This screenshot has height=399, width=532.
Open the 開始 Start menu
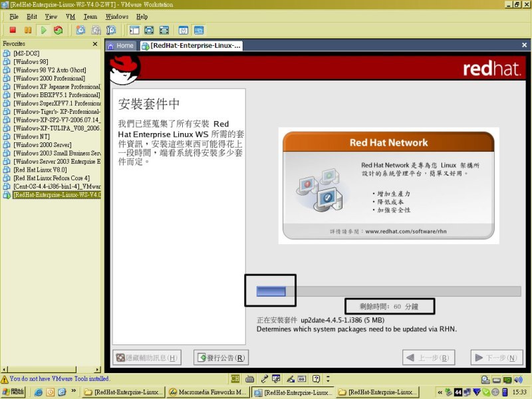click(13, 392)
